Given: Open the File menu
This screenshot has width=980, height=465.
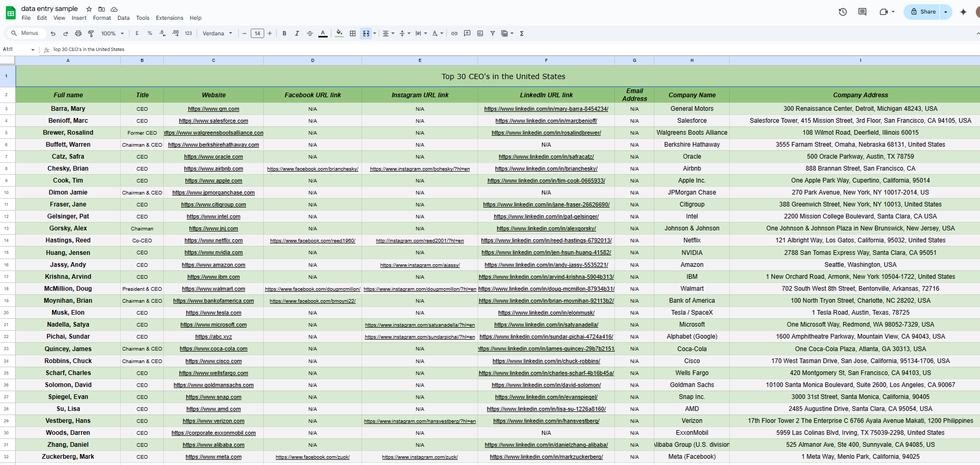Looking at the screenshot, I should [x=26, y=18].
